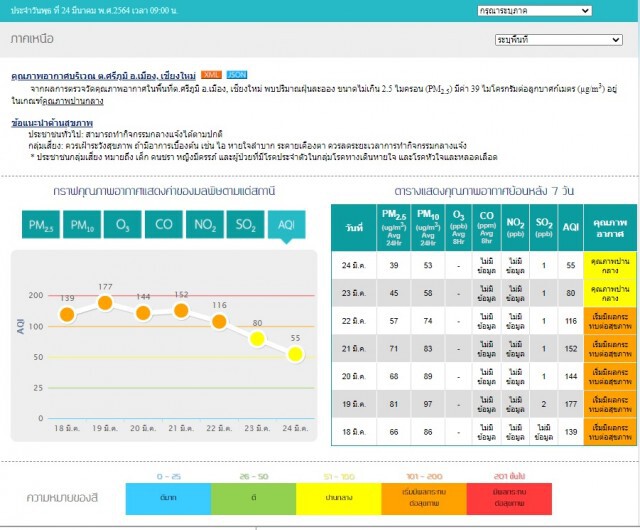Image resolution: width=640 pixels, height=530 pixels.
Task: Click the green 26-50 legend swatch
Action: tap(253, 499)
